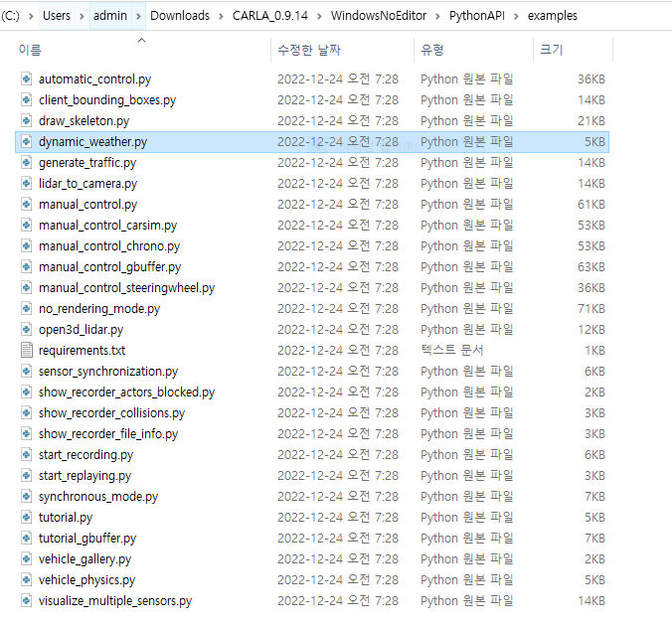The image size is (672, 626).
Task: Select the manual_control.py file name
Action: [87, 205]
